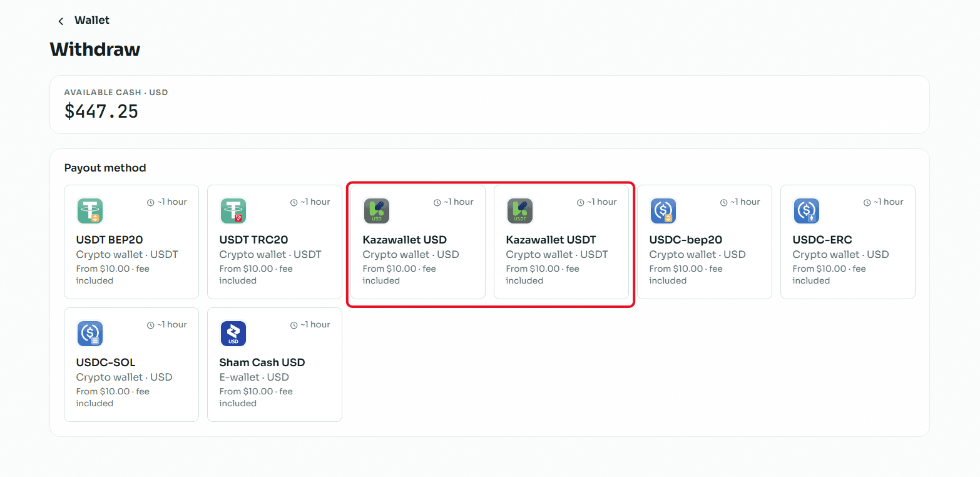Click the clock icon on USDC-bep20 card
The height and width of the screenshot is (477, 980).
pyautogui.click(x=724, y=203)
